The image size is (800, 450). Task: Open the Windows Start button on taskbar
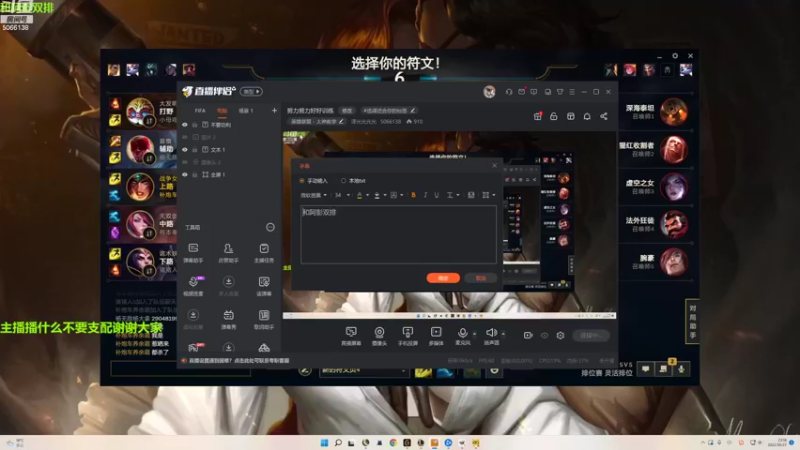click(324, 442)
